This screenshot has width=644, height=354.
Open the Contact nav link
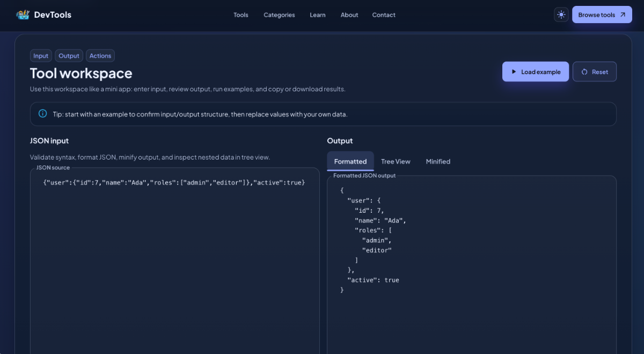(x=384, y=15)
